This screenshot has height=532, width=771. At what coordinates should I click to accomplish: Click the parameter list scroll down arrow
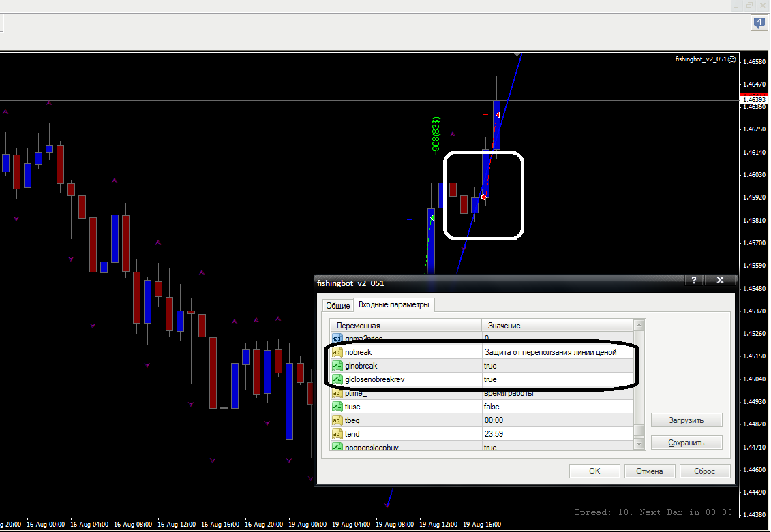pyautogui.click(x=639, y=444)
